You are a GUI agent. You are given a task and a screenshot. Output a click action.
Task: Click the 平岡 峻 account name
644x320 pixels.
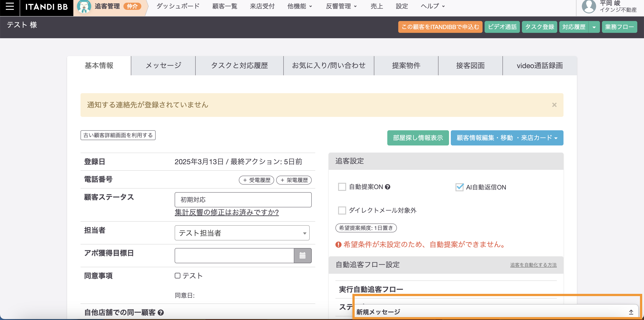click(610, 3)
